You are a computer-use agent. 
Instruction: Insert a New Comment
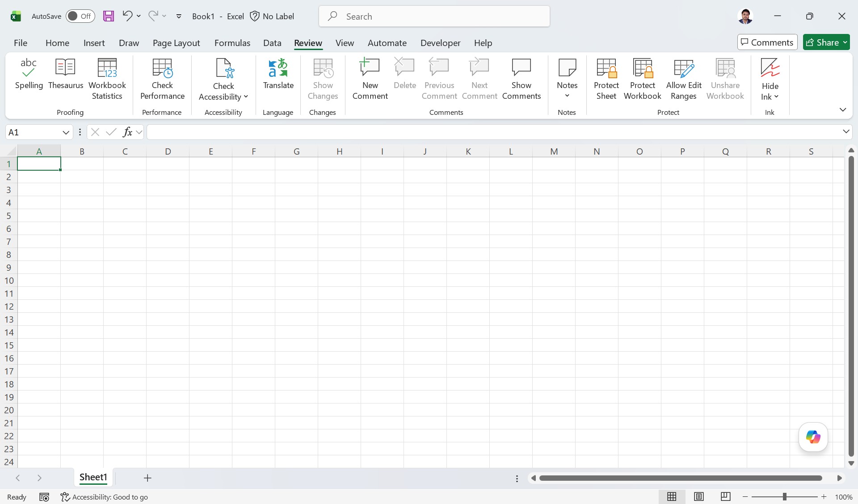[x=370, y=80]
